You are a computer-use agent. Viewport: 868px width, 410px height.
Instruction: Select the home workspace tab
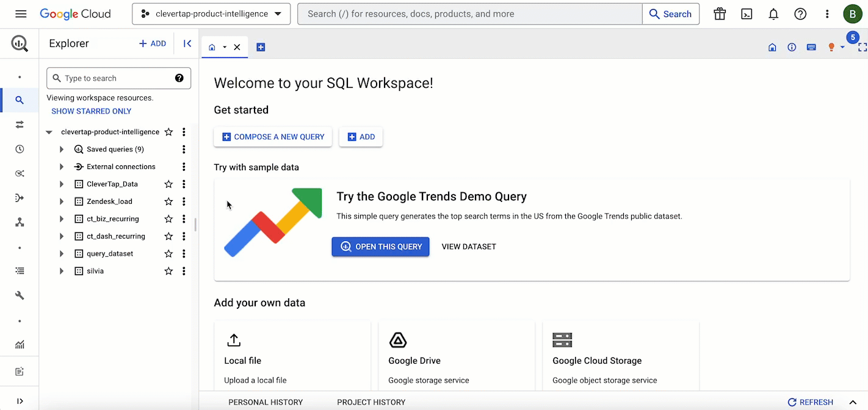tap(212, 47)
